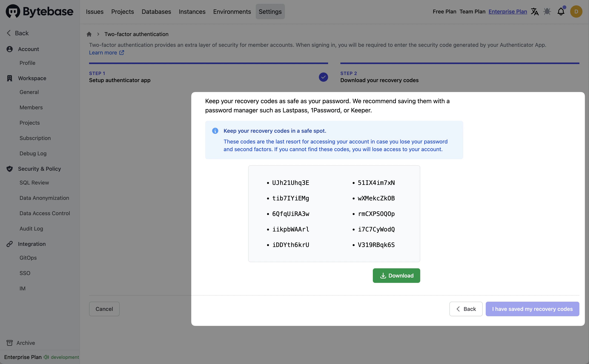Click the Security & Policy shield icon
Viewport: 589px width, 364px height.
click(9, 169)
